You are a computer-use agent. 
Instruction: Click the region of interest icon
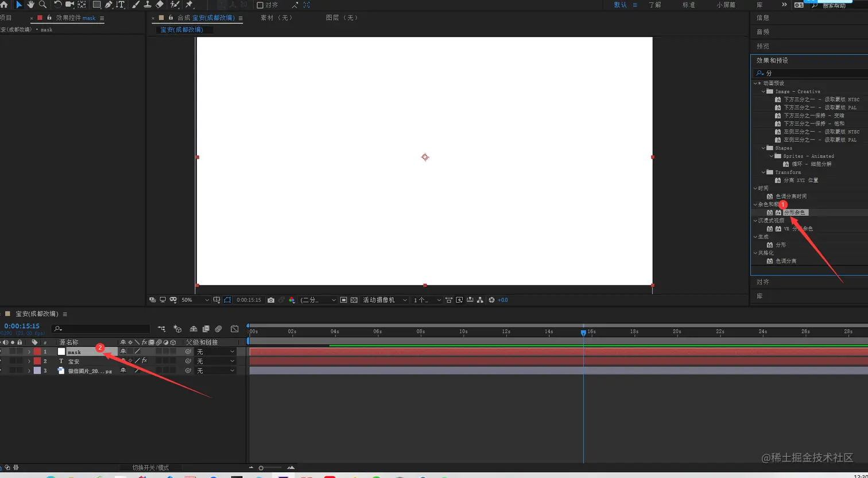coord(343,300)
